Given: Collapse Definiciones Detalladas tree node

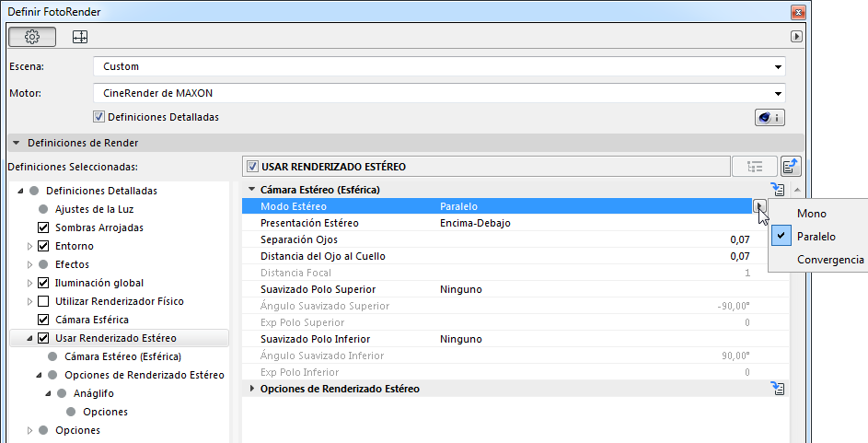Looking at the screenshot, I should 20,191.
